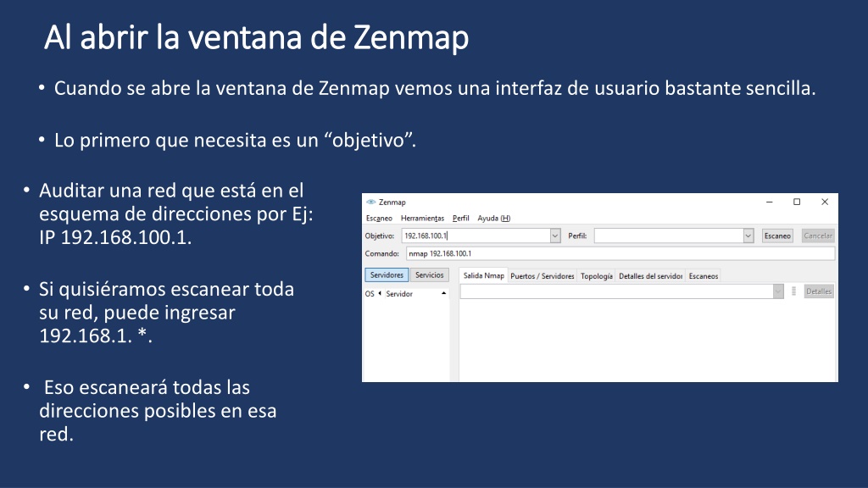Start the scan with Escaneo button
This screenshot has height=488, width=868.
[x=777, y=236]
